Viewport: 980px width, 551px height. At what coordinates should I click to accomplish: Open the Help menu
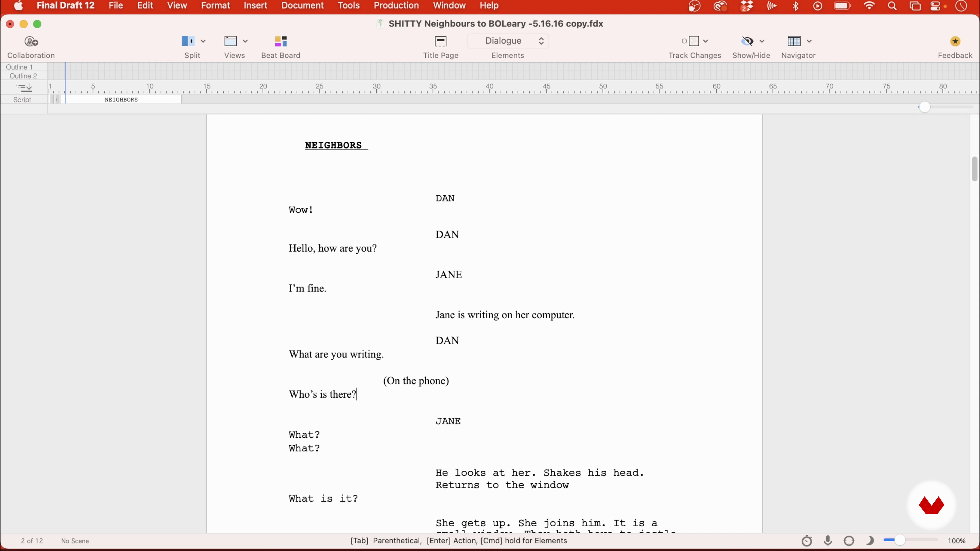[x=489, y=6]
